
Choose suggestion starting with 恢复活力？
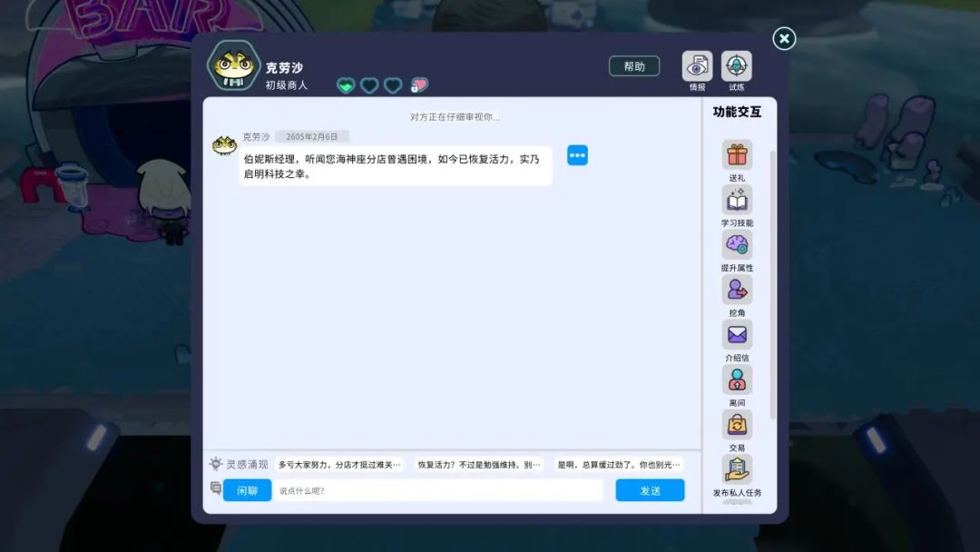point(479,465)
